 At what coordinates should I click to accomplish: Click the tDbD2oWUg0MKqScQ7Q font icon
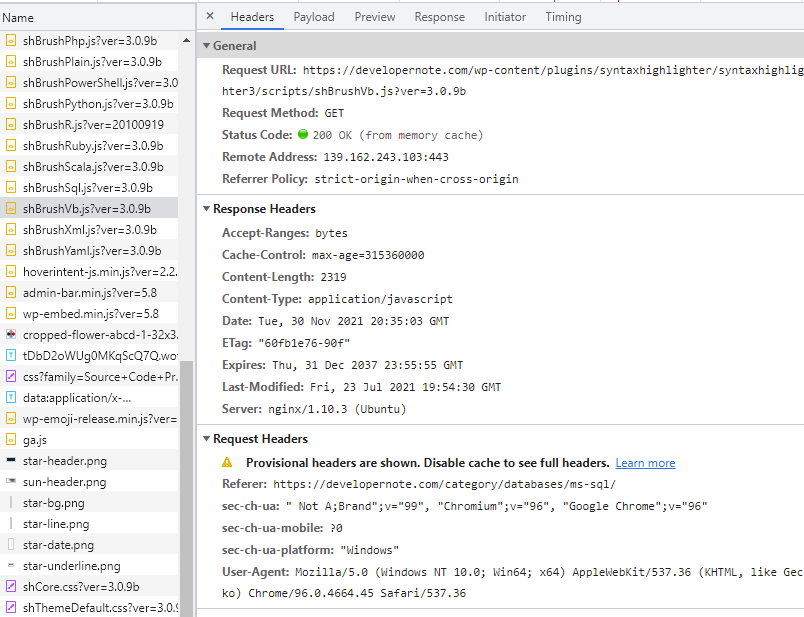coord(10,356)
